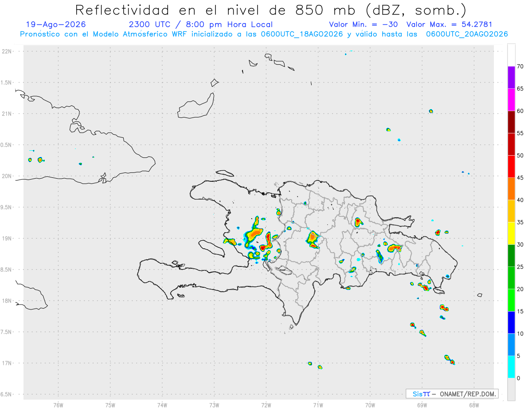Viewport: 532px width, 411px height.
Task: Click the dark blue 10-15 dBZ colorbar segment
Action: coord(511,322)
